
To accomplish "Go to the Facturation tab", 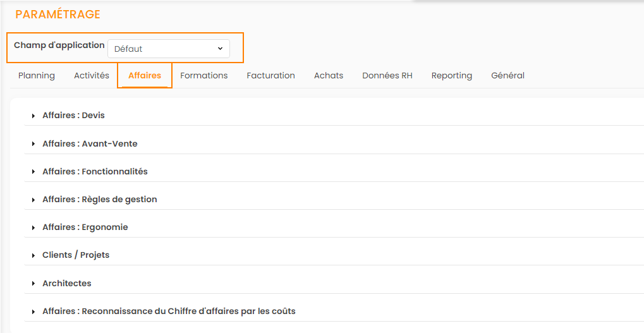I will pos(270,75).
